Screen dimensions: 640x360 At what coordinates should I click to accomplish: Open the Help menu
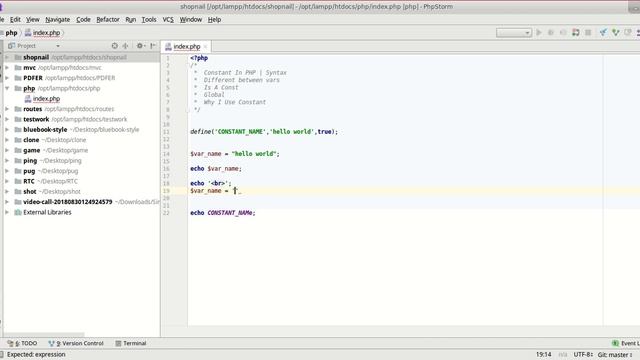[214, 20]
